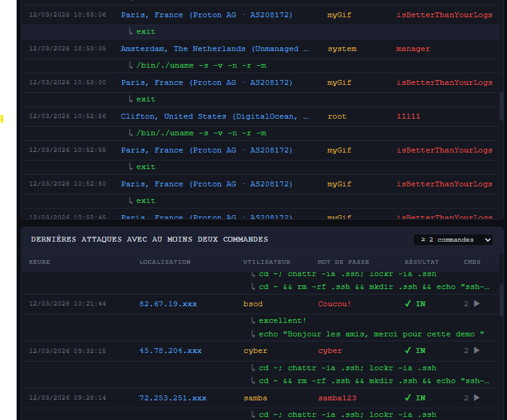Expand commands for the cyber attack row

pyautogui.click(x=477, y=351)
